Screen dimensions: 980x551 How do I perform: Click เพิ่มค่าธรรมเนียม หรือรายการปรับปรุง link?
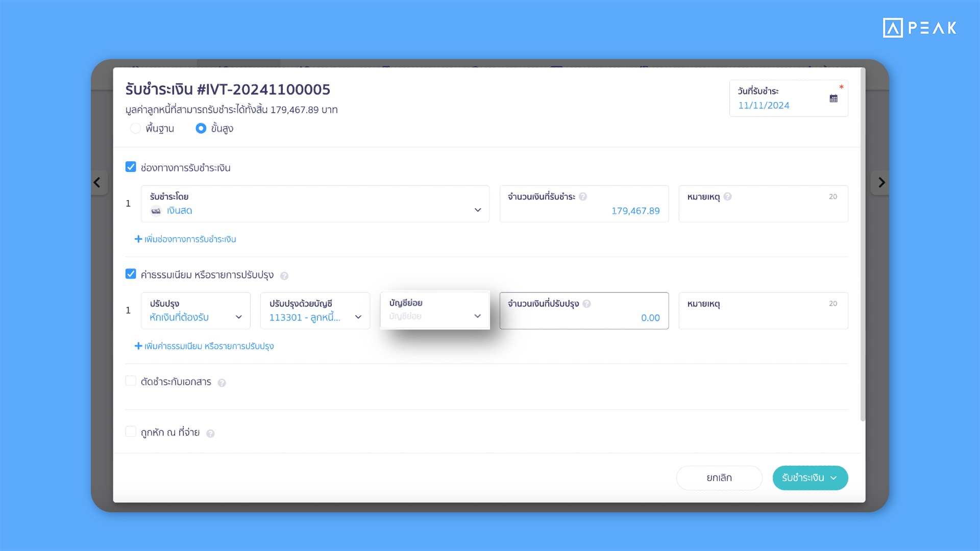pyautogui.click(x=209, y=346)
